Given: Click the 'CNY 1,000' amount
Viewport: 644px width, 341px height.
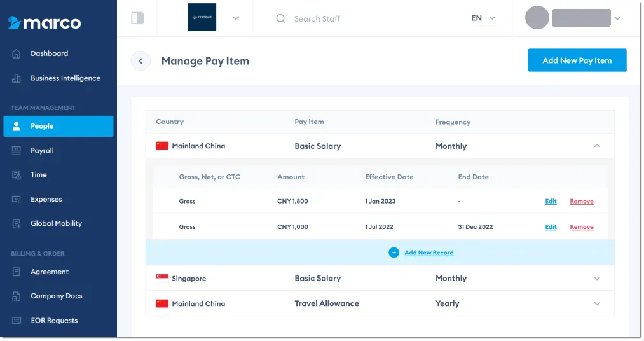Looking at the screenshot, I should click(292, 226).
